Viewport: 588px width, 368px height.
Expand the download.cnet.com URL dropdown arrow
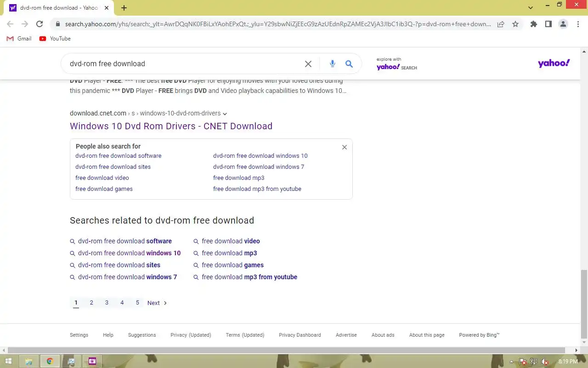(225, 114)
